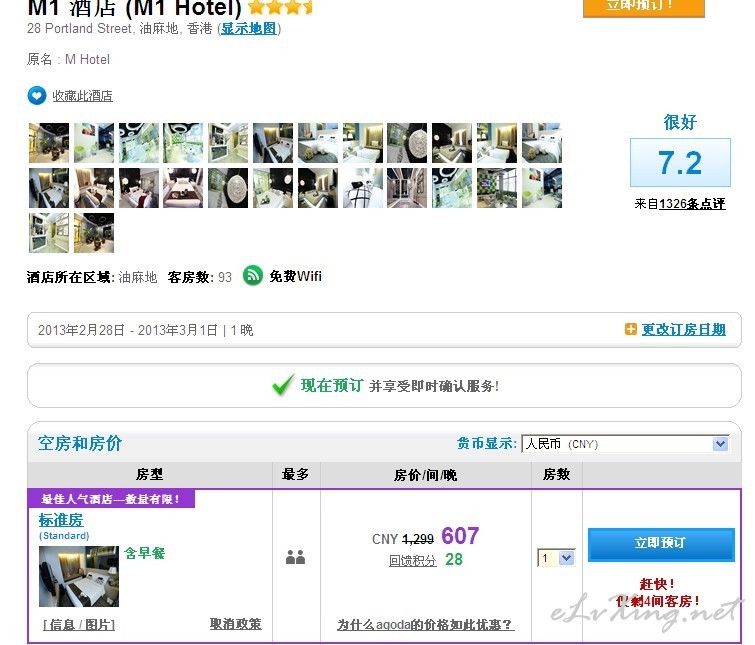
Task: Click the date range text 2013年2月28日 - 2013年3月1日
Action: (x=128, y=330)
